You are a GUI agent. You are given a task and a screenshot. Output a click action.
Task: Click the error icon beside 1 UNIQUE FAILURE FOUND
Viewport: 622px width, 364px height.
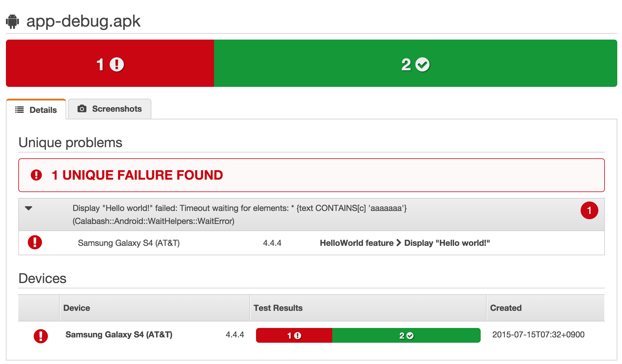[x=36, y=175]
